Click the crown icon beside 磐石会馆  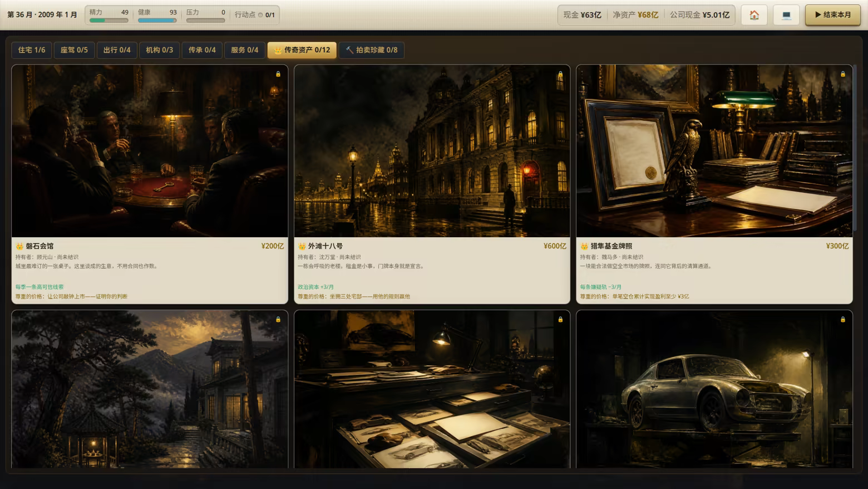tap(19, 246)
